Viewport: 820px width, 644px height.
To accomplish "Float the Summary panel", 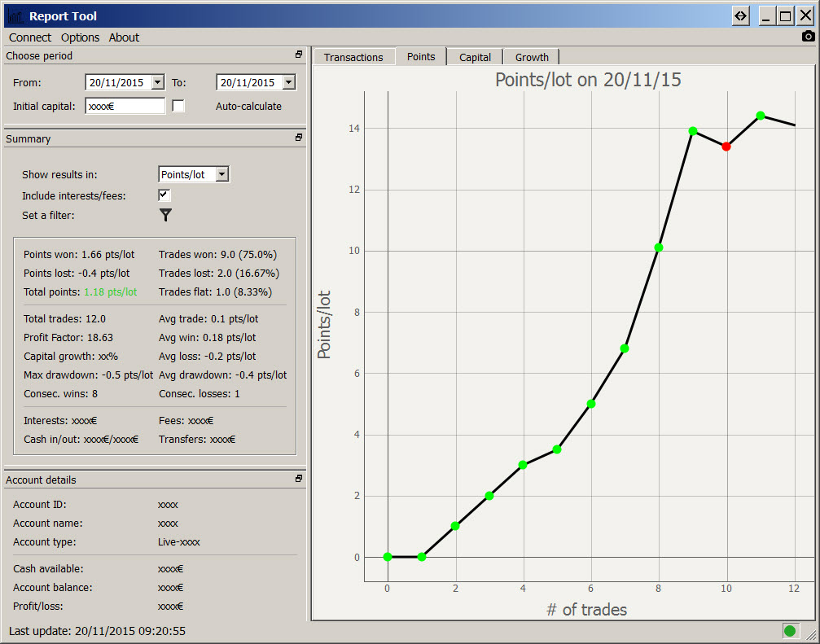I will pyautogui.click(x=299, y=138).
